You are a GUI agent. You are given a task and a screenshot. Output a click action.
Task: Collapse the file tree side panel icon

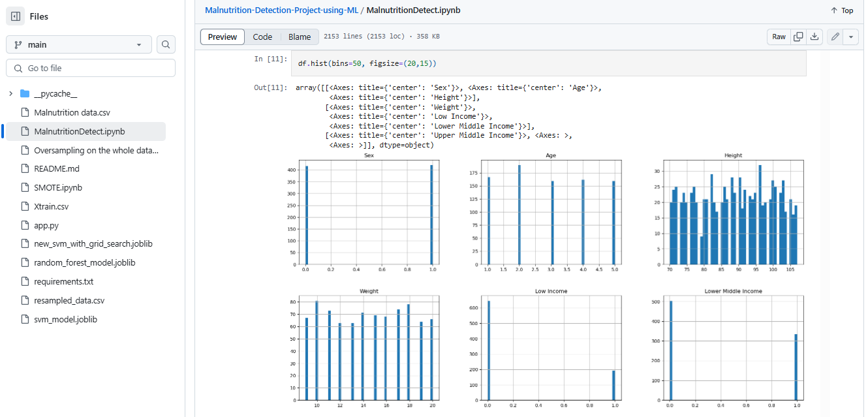click(16, 16)
